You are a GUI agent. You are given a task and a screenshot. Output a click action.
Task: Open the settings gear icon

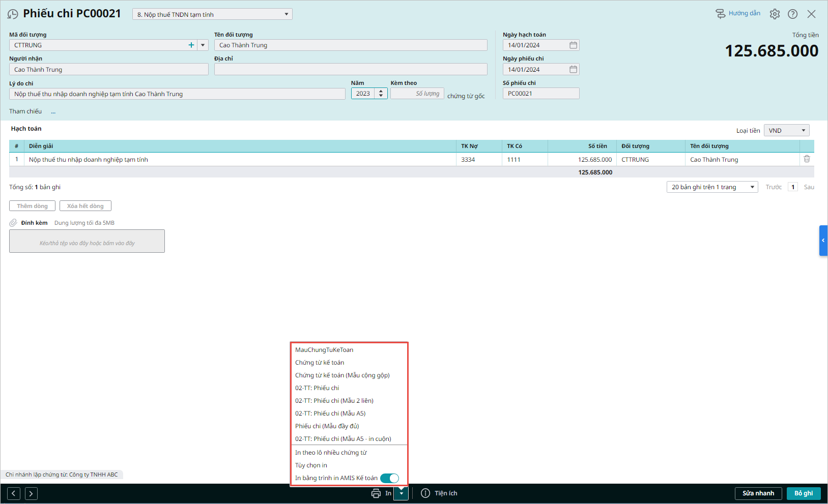[775, 14]
